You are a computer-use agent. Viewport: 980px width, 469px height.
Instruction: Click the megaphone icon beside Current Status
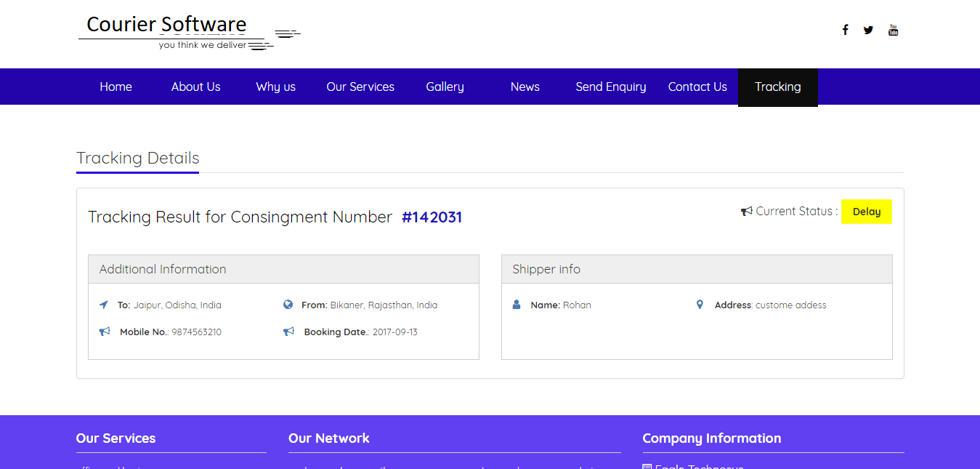click(746, 210)
